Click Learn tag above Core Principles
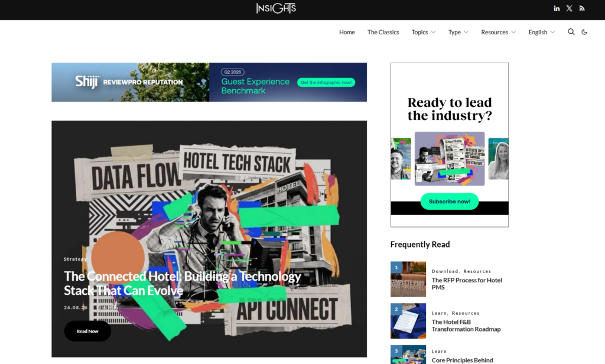The image size is (605, 364). 439,351
